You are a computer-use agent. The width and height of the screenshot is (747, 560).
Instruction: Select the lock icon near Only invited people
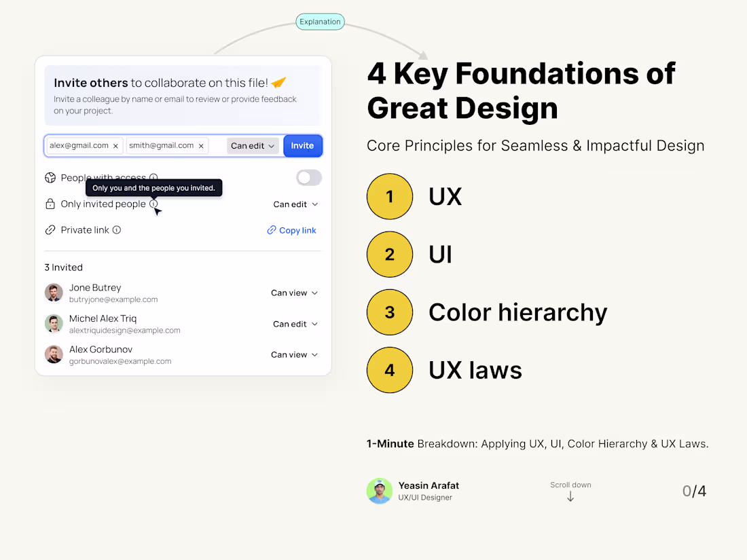[50, 204]
